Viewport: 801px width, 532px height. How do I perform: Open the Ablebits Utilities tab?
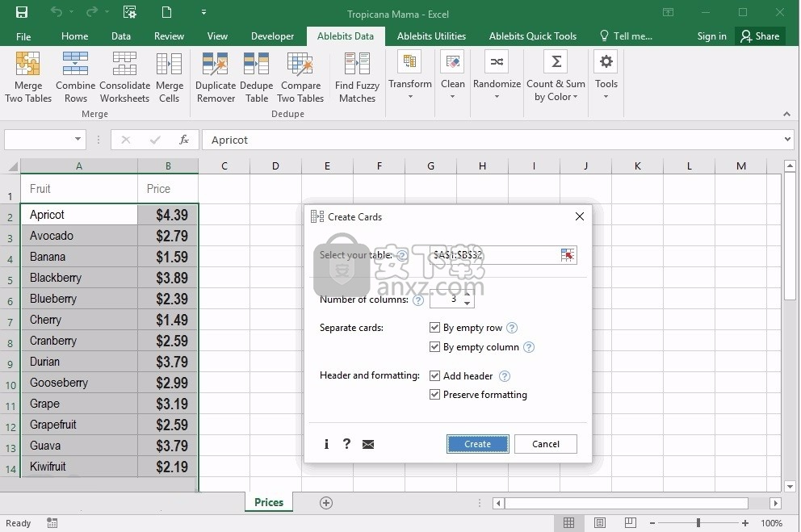[x=431, y=36]
